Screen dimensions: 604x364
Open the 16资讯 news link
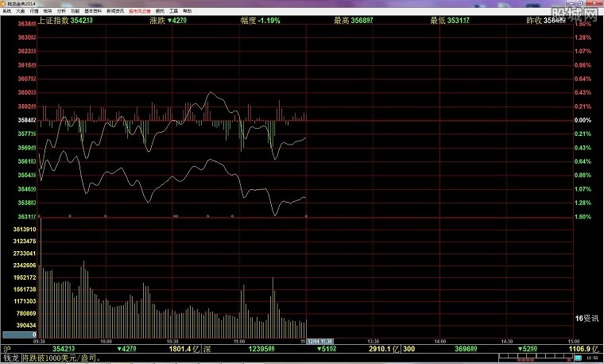585,318
